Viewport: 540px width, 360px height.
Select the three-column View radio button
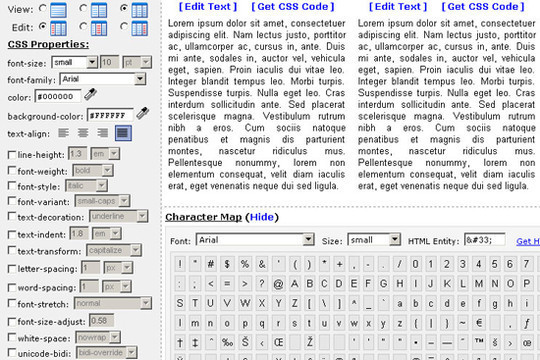(x=124, y=8)
